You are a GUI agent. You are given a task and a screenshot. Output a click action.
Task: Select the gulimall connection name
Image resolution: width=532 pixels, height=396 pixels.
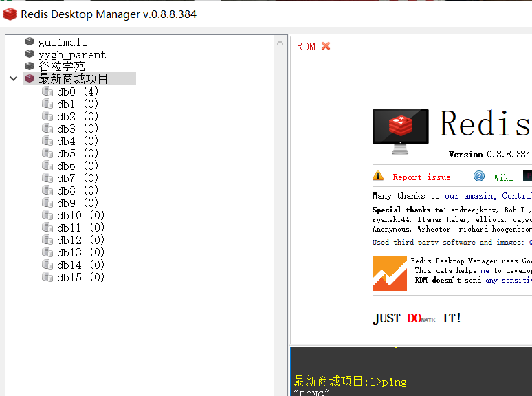[x=63, y=43]
